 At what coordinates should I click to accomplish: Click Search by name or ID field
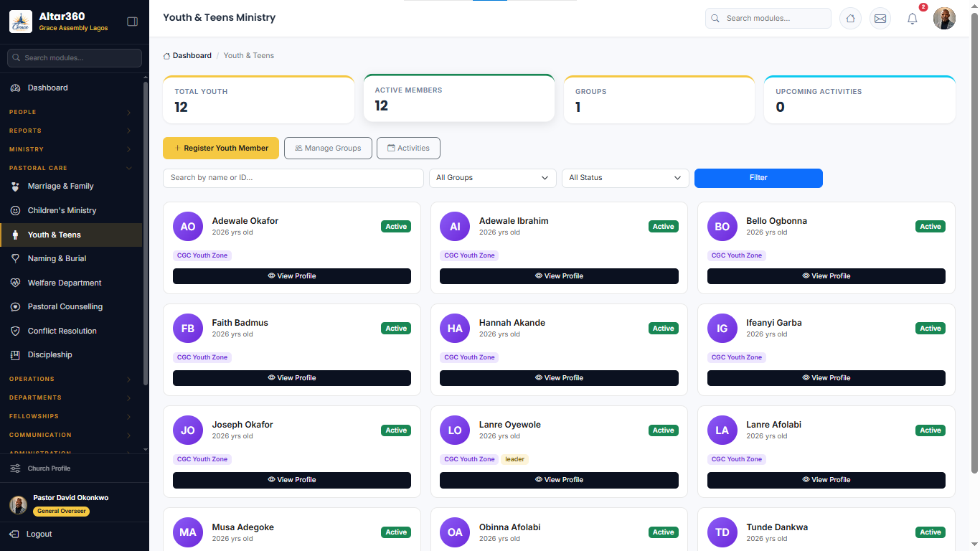[x=293, y=178]
